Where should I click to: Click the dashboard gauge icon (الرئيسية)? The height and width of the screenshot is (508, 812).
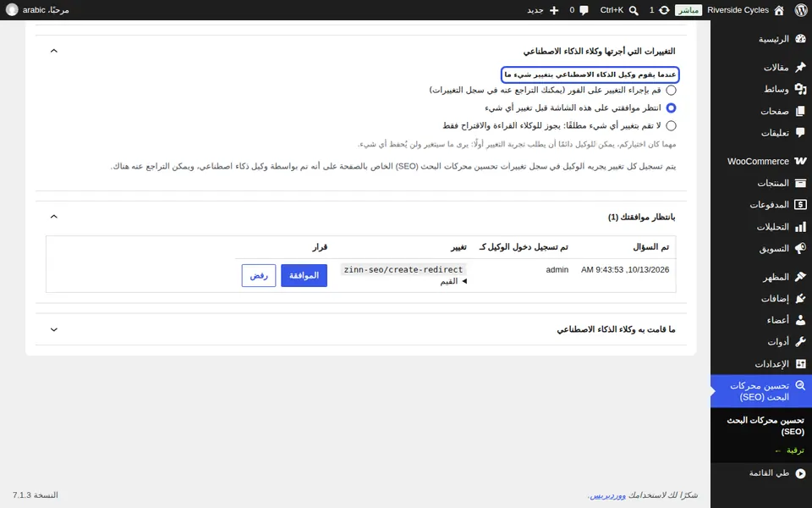[801, 39]
